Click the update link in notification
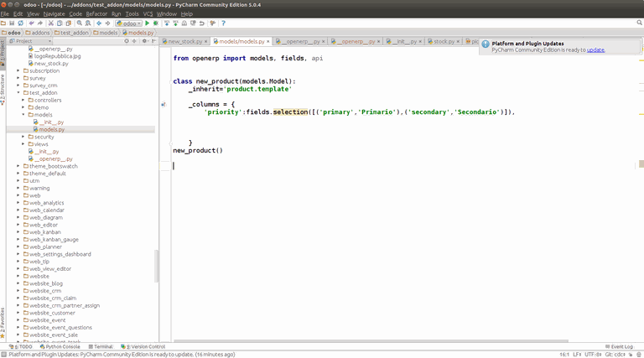Screen dimensions: 644x358 tap(595, 50)
